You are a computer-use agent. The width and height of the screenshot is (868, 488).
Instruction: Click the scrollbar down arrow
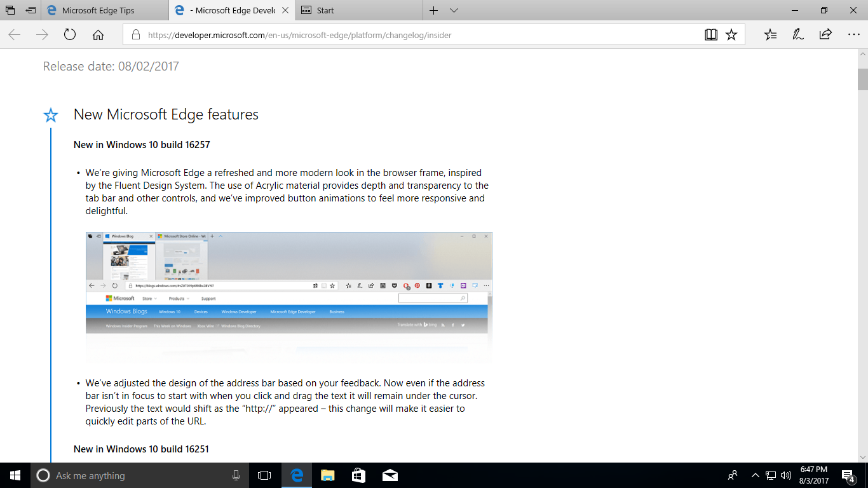(x=863, y=457)
